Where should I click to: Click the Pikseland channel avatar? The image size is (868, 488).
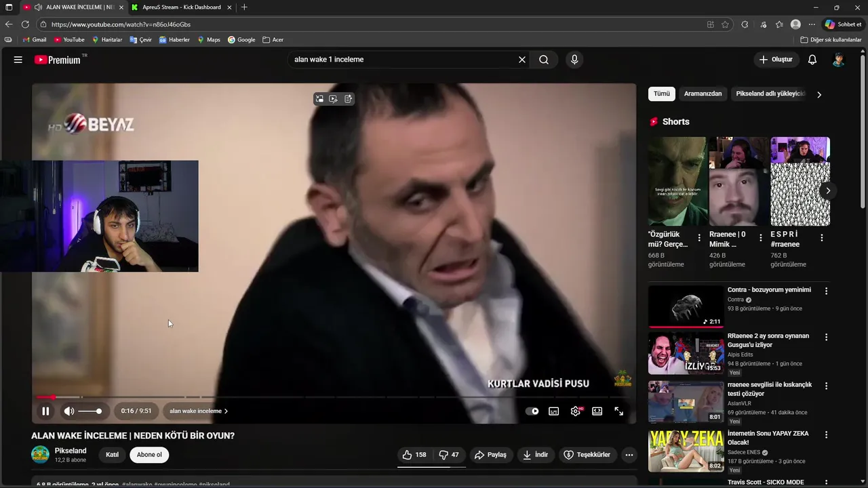[41, 455]
